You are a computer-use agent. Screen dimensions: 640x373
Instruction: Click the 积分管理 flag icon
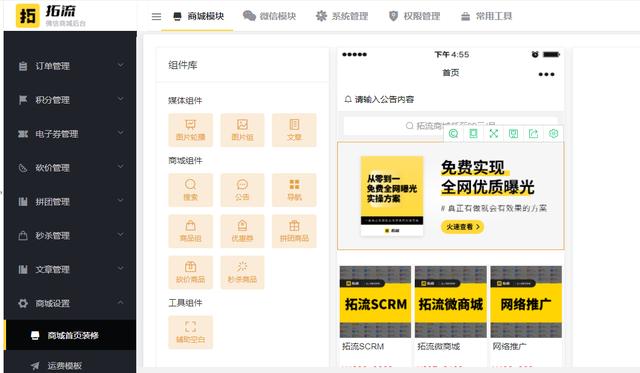coord(23,100)
